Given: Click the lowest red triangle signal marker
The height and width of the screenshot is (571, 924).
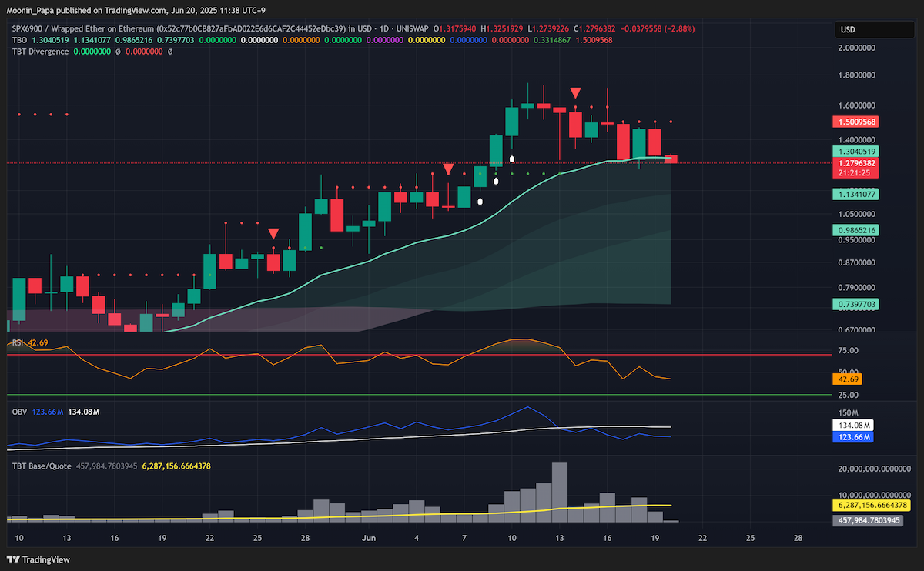Looking at the screenshot, I should [x=273, y=233].
